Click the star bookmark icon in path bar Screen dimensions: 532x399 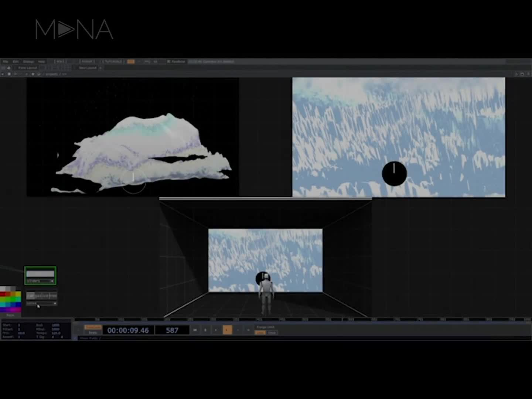point(33,74)
